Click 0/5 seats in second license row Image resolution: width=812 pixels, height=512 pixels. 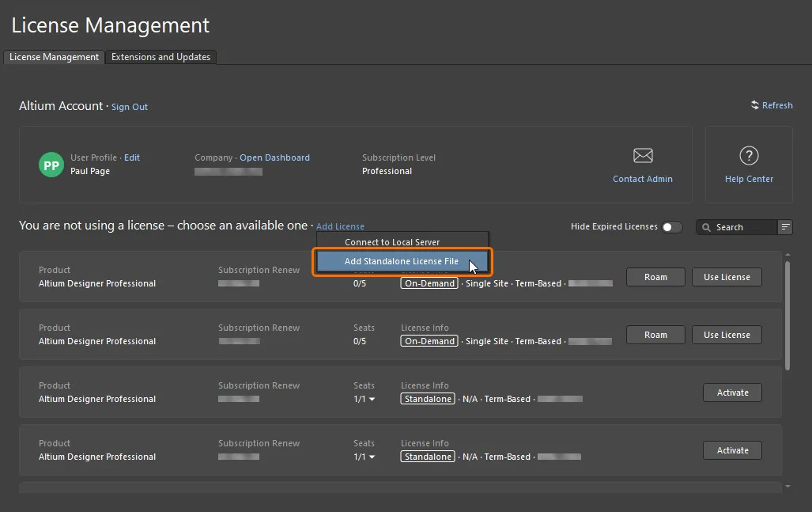click(x=360, y=342)
